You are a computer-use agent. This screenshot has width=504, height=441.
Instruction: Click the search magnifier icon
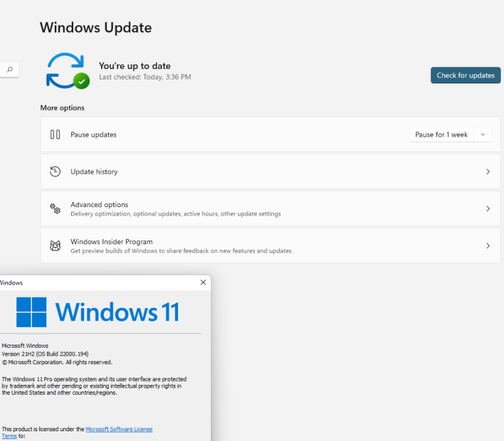point(10,70)
